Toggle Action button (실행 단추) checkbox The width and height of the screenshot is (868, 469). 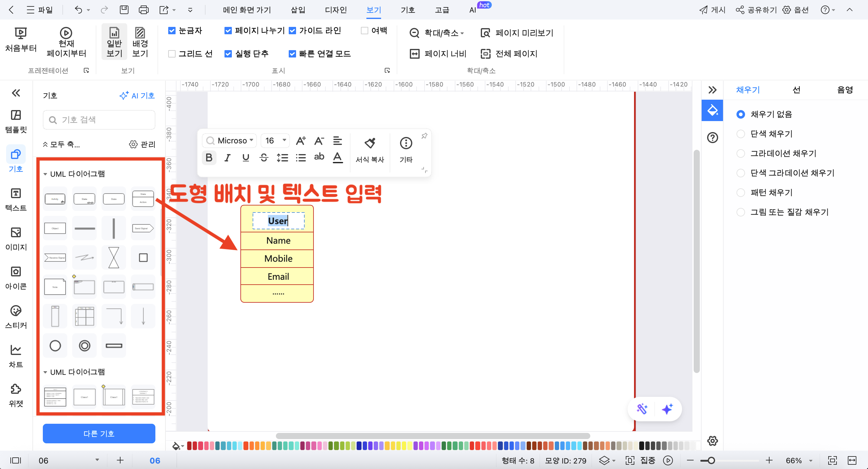(x=228, y=54)
